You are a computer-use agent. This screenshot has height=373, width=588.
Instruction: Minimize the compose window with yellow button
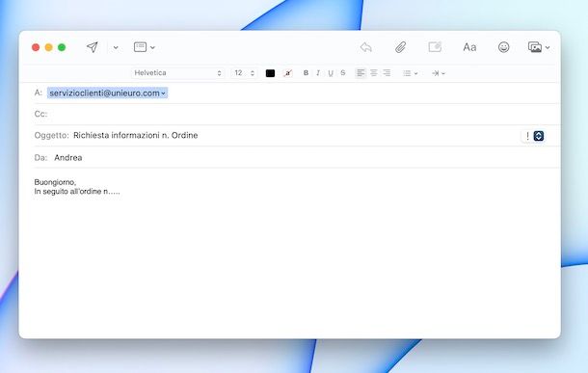click(x=49, y=47)
